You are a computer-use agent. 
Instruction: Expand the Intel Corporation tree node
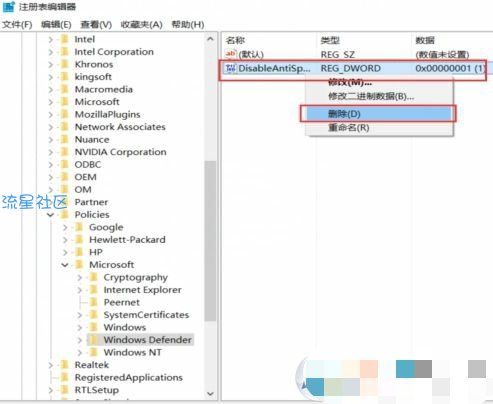click(x=51, y=52)
